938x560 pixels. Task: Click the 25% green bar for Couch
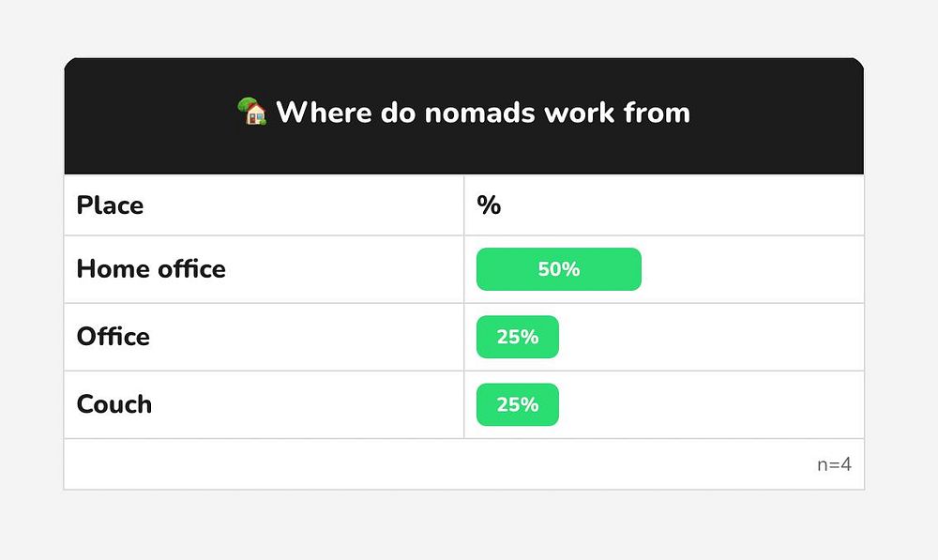coord(518,404)
